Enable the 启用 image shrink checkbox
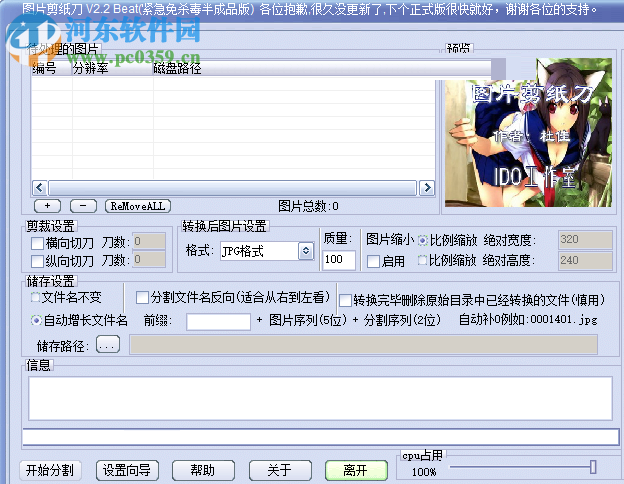 tap(373, 262)
